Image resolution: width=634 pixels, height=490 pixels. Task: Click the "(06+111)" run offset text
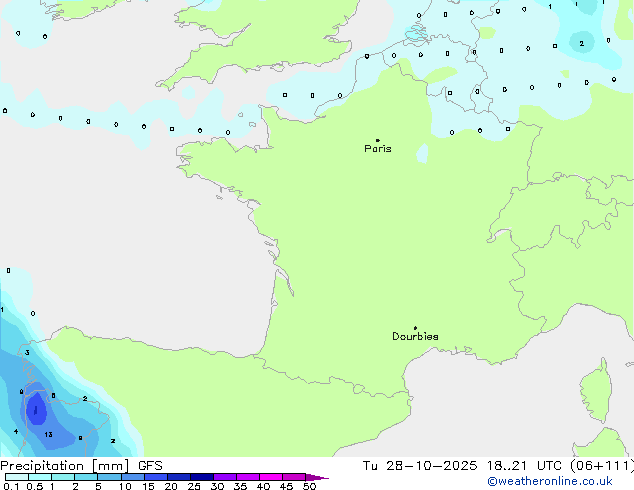[x=602, y=466]
